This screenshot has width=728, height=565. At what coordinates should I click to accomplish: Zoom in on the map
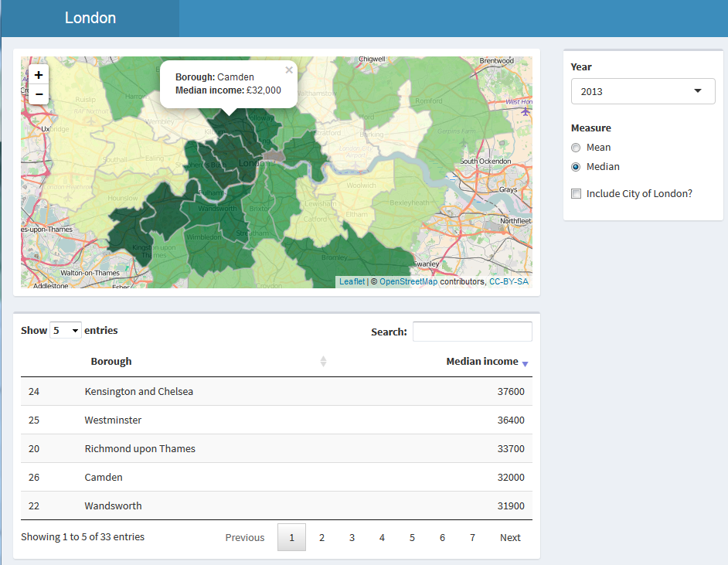pyautogui.click(x=39, y=75)
